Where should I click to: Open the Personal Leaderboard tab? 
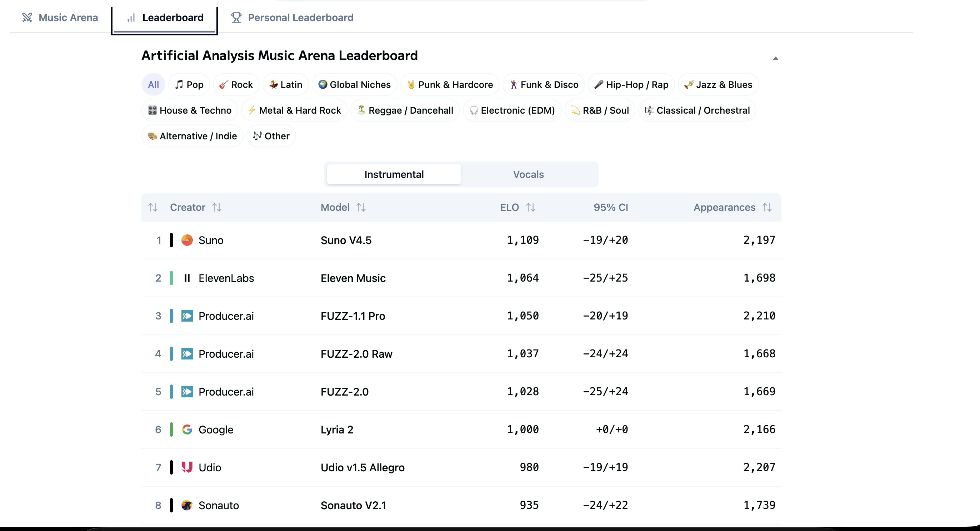(x=292, y=18)
